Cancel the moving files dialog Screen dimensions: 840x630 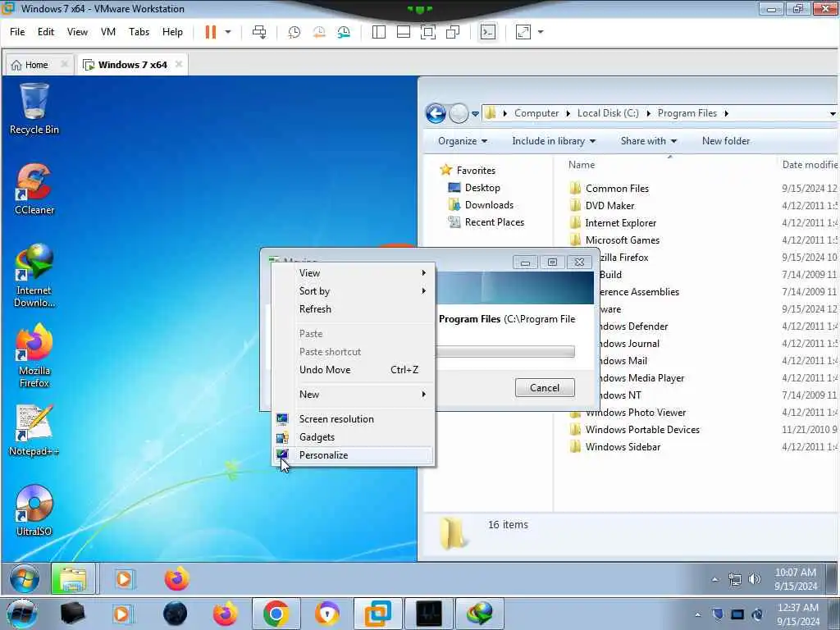(545, 387)
